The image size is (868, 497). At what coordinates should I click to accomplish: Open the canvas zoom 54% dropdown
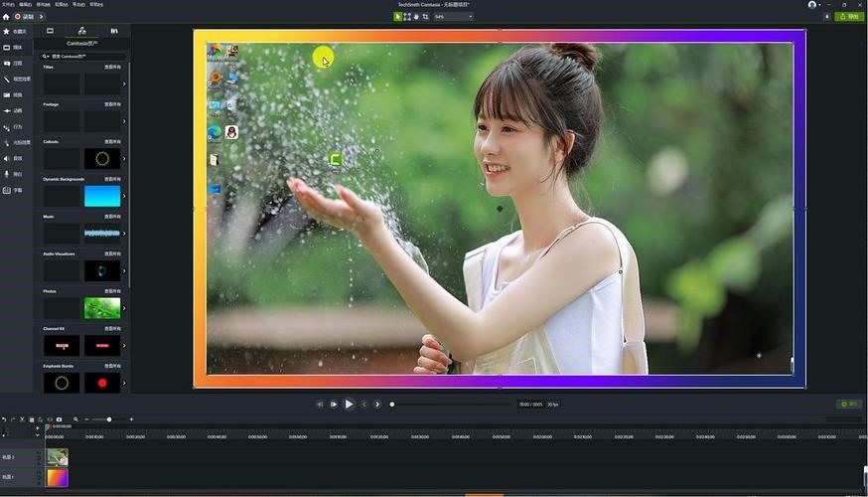454,17
